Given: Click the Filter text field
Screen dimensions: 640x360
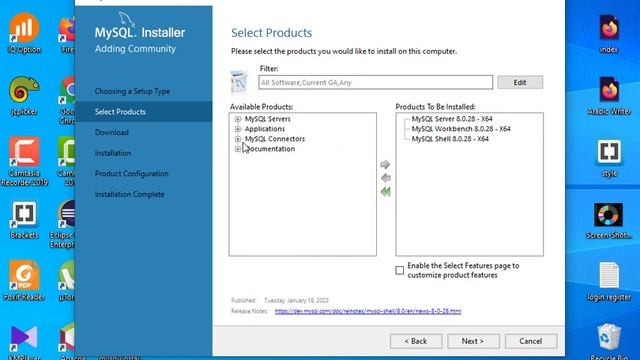Looking at the screenshot, I should [x=375, y=82].
